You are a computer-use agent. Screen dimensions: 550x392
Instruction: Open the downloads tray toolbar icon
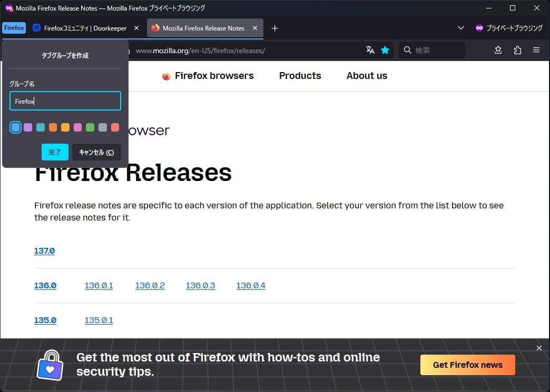coord(498,50)
